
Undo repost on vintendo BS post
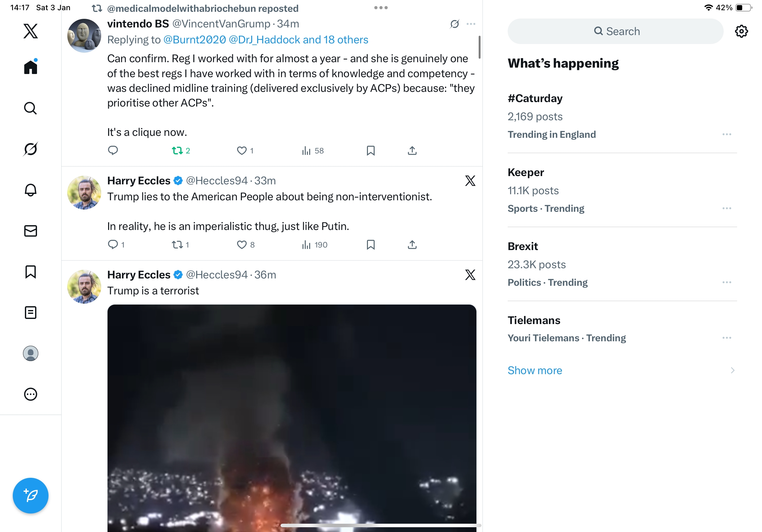[x=177, y=151]
